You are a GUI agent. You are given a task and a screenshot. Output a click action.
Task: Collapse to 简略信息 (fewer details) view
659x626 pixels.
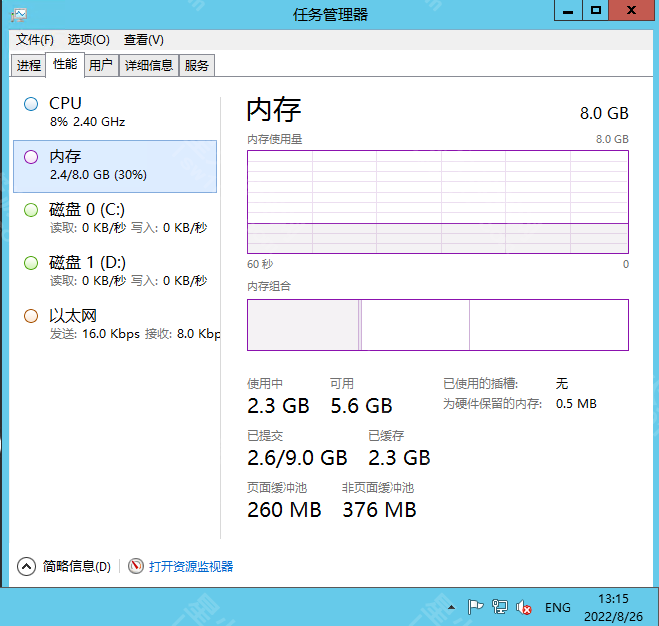point(65,566)
